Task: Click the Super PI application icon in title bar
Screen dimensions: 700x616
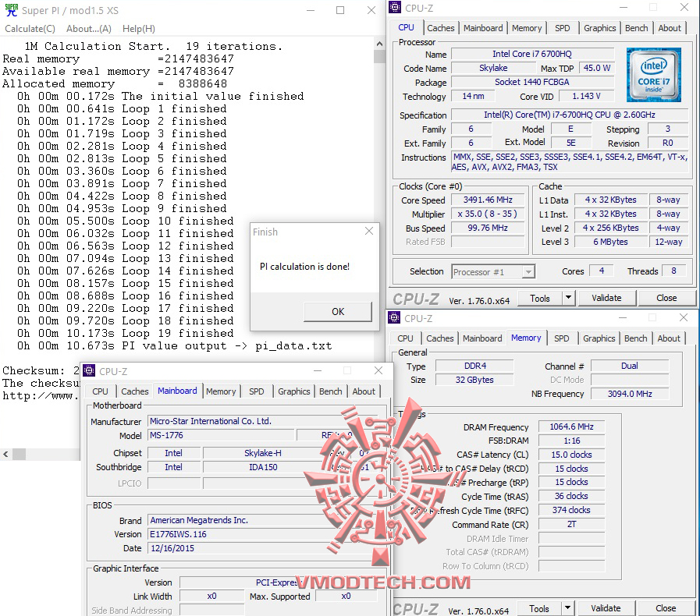Action: coord(11,10)
